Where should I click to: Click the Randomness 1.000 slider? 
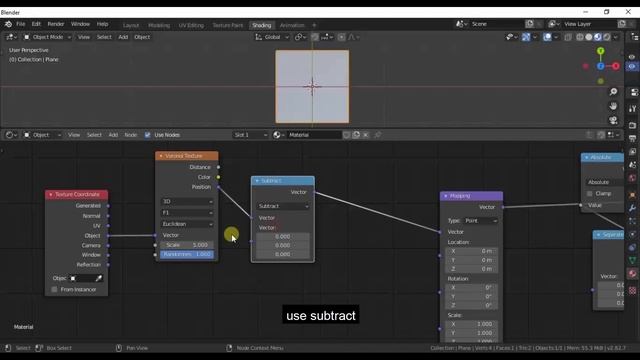point(187,254)
